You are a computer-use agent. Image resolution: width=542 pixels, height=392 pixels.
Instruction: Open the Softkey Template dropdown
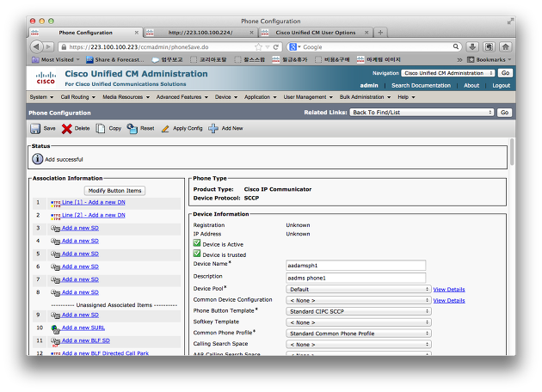click(x=359, y=322)
